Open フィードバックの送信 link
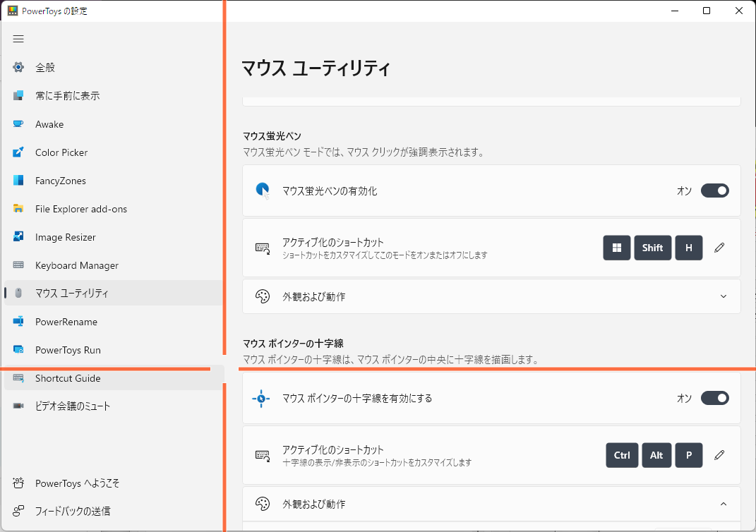This screenshot has height=532, width=756. [x=114, y=511]
